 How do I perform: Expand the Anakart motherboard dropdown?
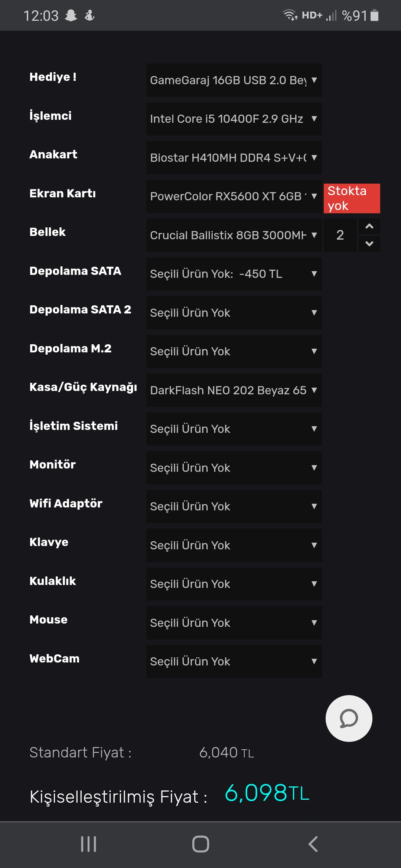point(234,158)
